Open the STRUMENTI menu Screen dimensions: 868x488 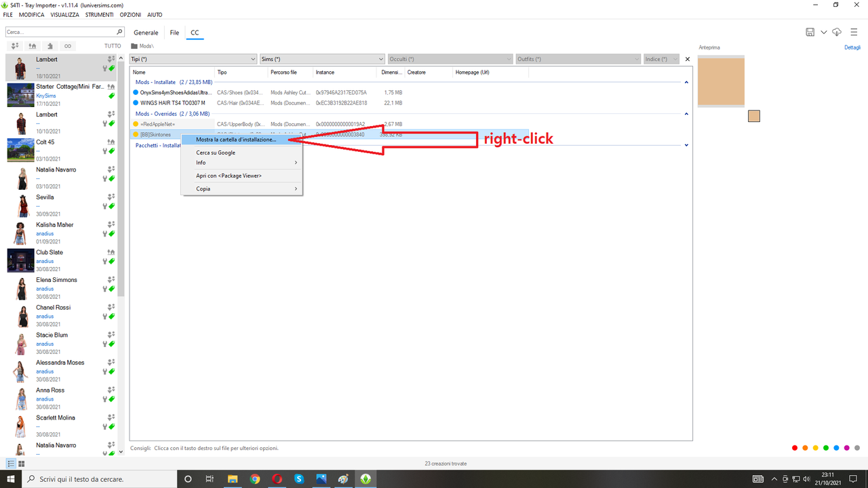pyautogui.click(x=98, y=14)
